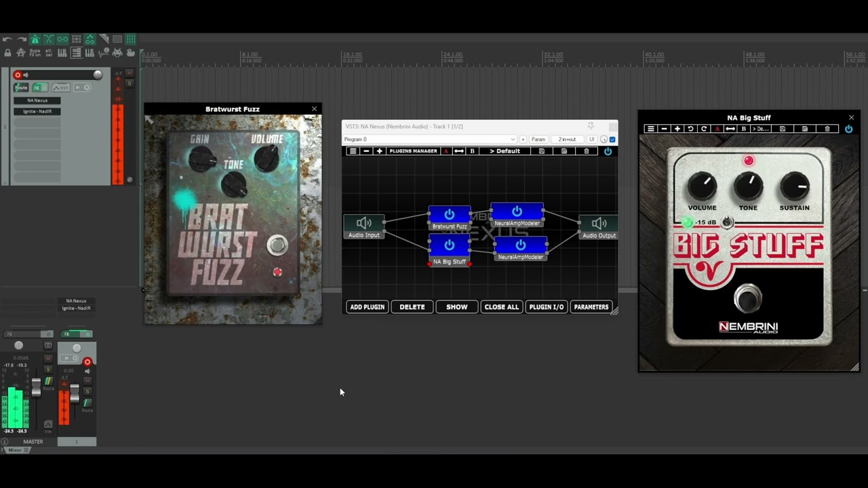This screenshot has height=488, width=868.
Task: Open NA Big Stuff hamburger menu
Action: 651,129
